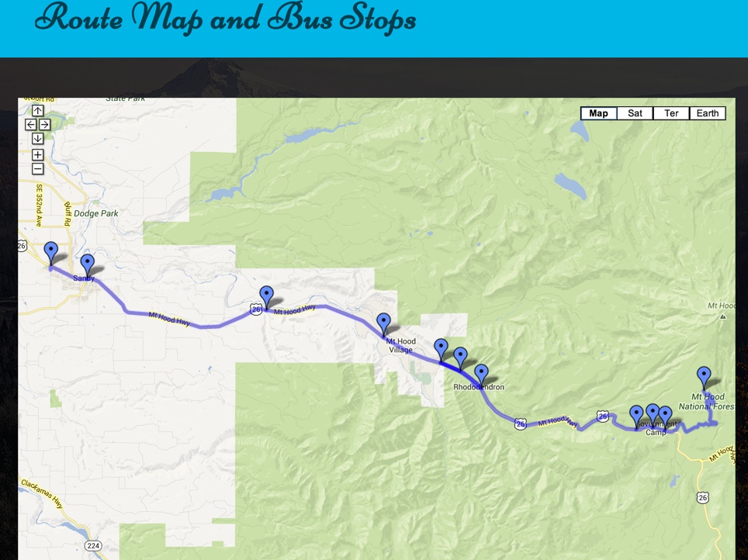
Task: Switch to Earth view
Action: click(708, 113)
